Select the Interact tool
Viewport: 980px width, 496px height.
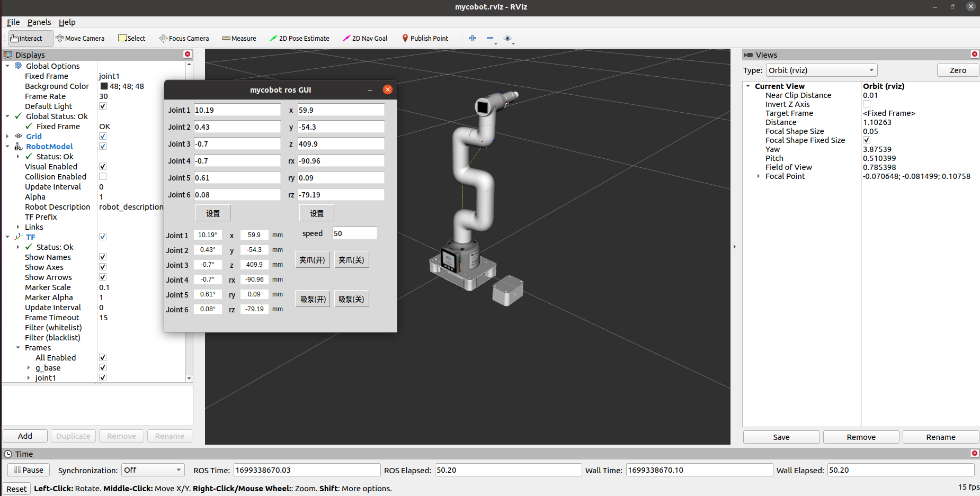[x=31, y=38]
